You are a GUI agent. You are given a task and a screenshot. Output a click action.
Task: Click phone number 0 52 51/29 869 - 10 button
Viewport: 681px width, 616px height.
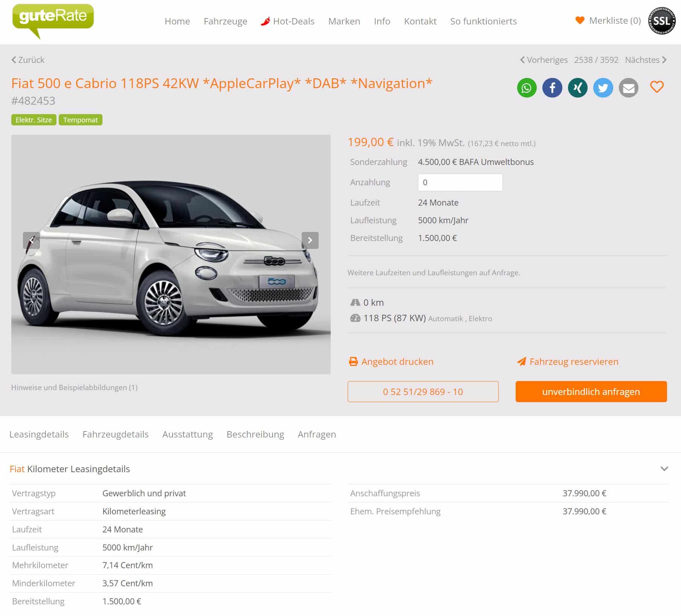click(423, 392)
